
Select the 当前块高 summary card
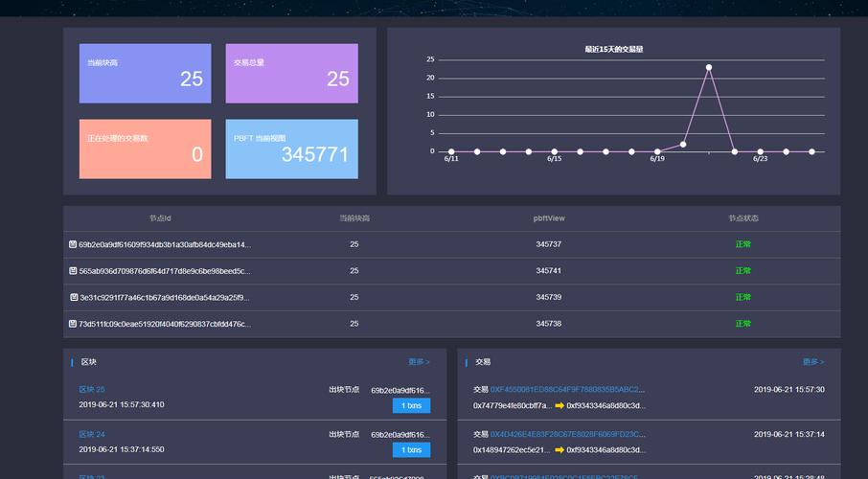click(145, 74)
